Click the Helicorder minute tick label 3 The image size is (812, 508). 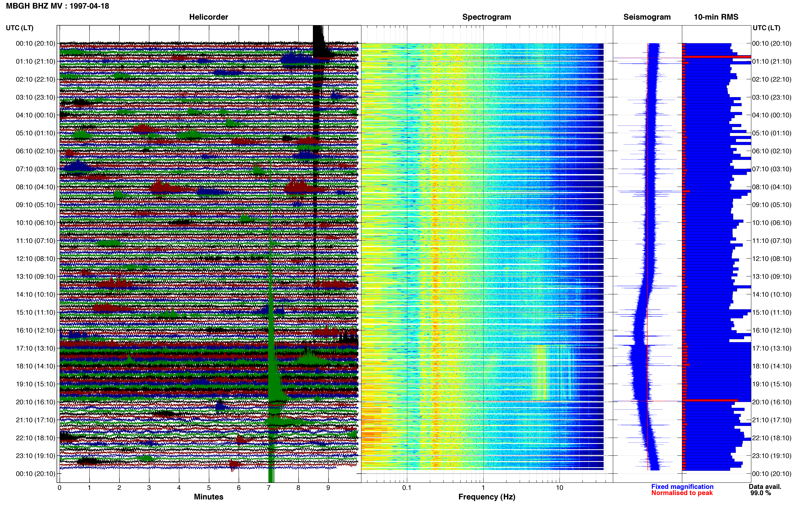coord(149,488)
